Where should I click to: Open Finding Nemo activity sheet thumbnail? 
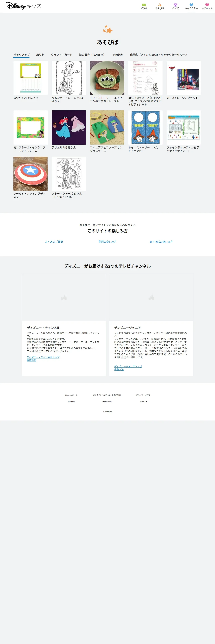point(184,128)
